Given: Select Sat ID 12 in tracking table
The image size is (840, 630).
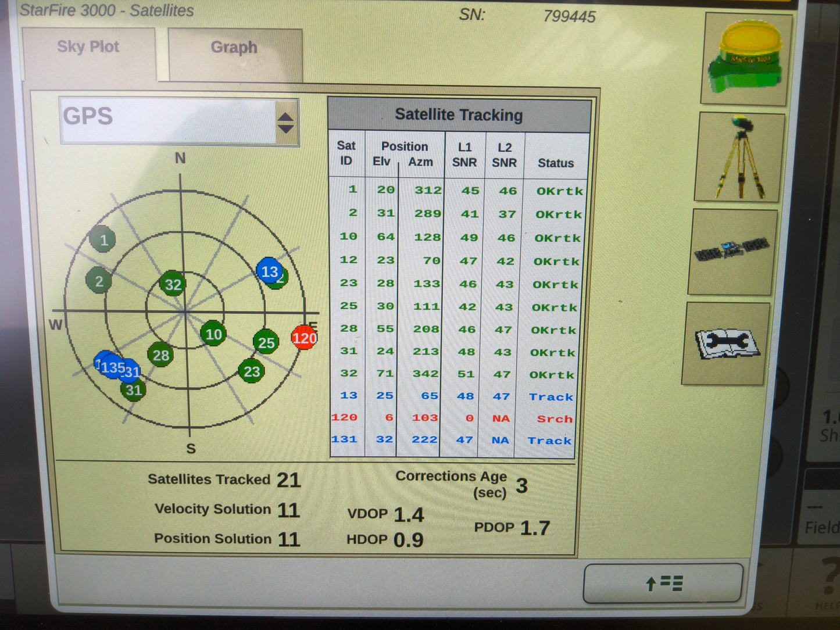Looking at the screenshot, I should [348, 260].
